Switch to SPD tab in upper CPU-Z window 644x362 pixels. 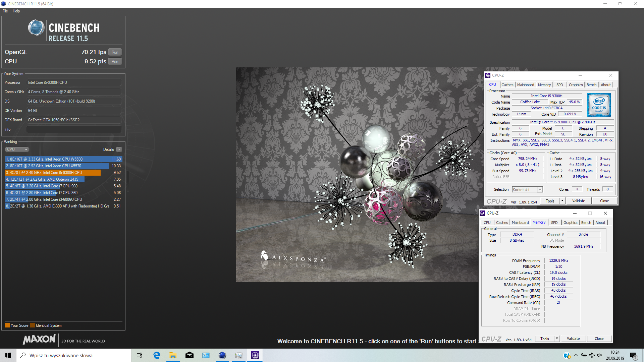pos(560,85)
